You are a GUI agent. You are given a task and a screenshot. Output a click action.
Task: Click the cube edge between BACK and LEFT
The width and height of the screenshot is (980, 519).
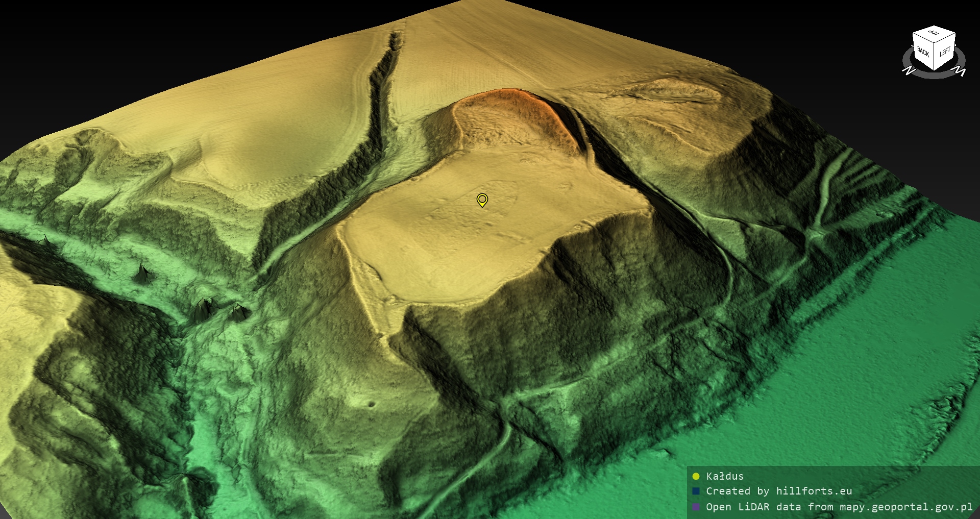[935, 57]
